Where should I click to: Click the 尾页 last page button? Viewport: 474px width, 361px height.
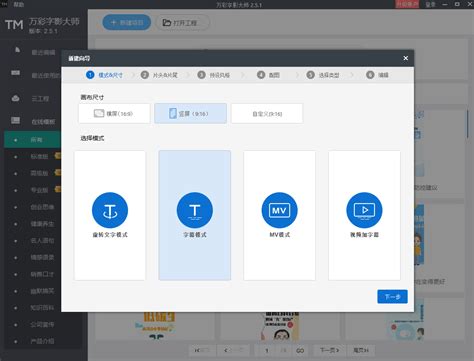point(361,350)
